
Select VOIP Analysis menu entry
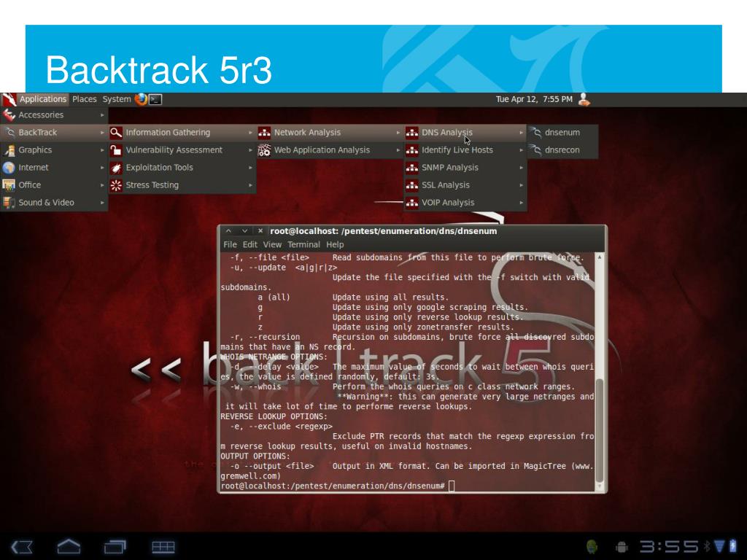465,203
